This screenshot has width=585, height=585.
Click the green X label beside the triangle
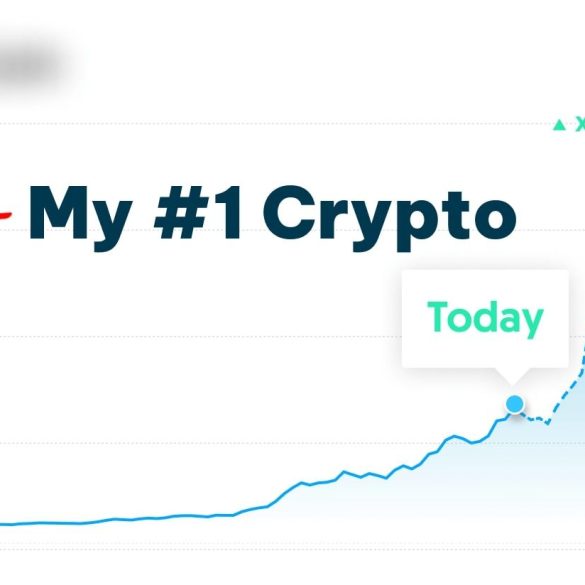tap(580, 124)
